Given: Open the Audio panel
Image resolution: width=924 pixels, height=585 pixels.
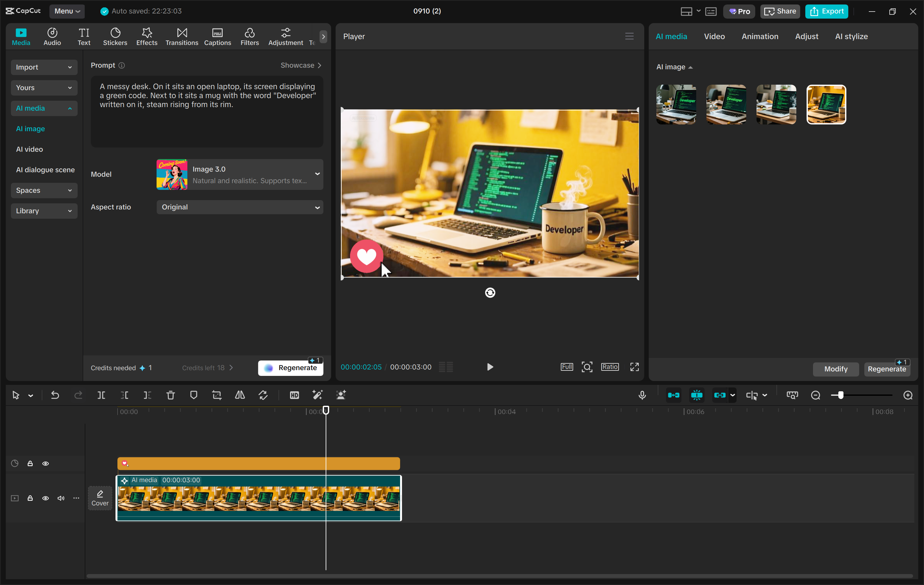Looking at the screenshot, I should coord(52,37).
